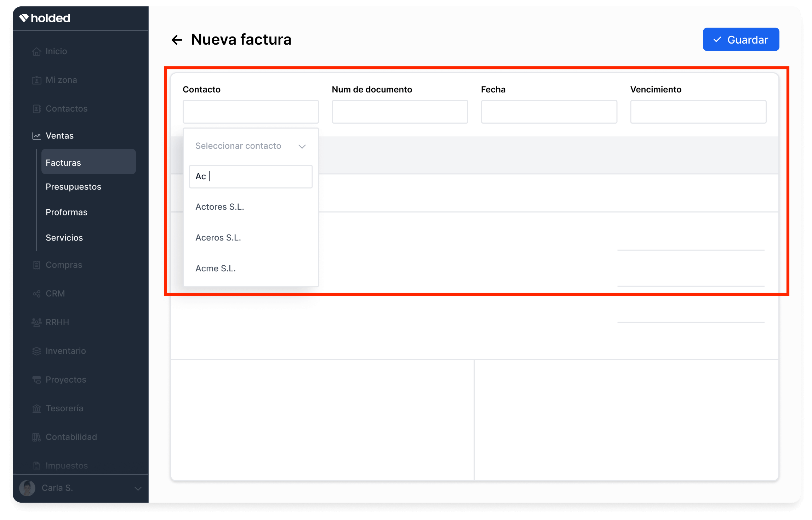Click the Contactos address book icon
812x520 pixels.
click(36, 109)
